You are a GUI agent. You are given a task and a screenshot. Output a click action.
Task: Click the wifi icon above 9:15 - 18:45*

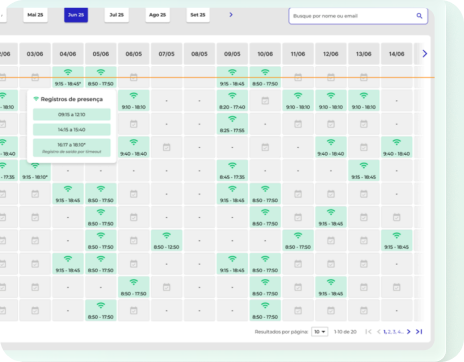point(68,72)
